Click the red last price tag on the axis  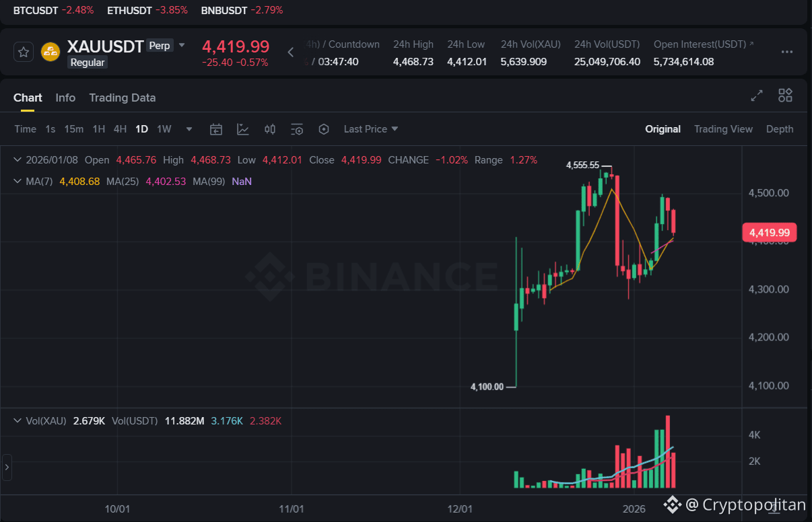769,232
